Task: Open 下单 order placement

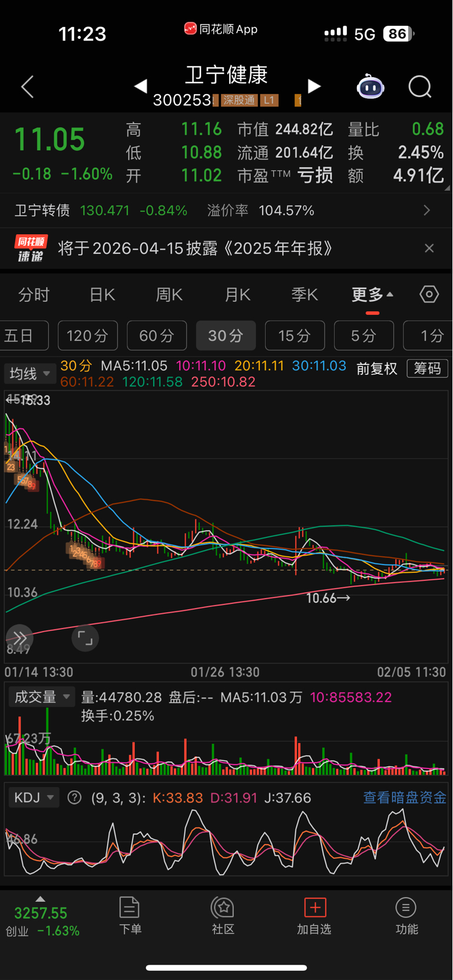Action: click(x=130, y=915)
